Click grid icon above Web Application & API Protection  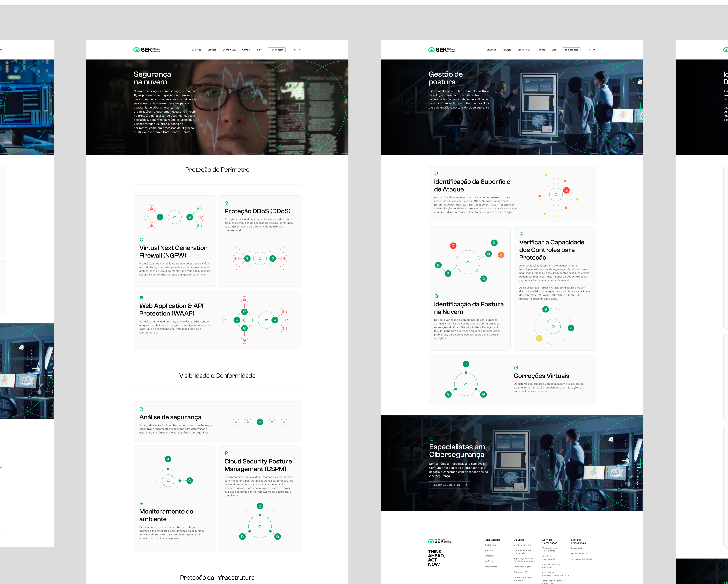click(141, 298)
